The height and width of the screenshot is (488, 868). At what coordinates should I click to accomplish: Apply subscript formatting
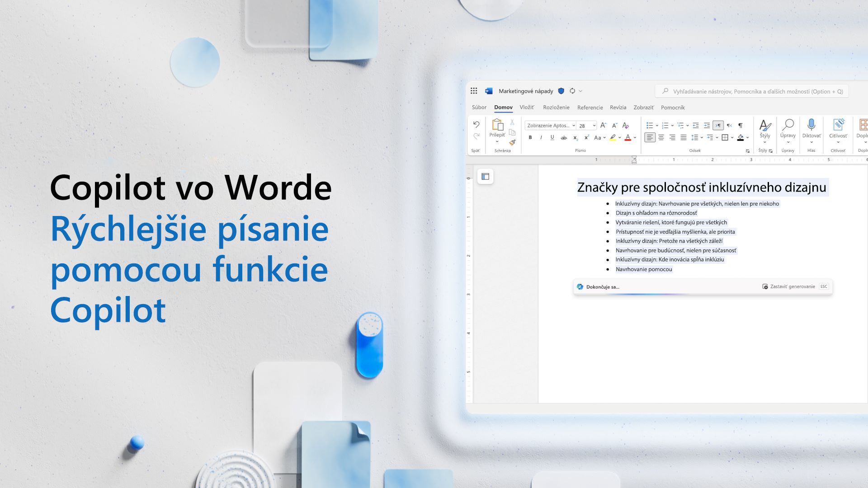[575, 138]
